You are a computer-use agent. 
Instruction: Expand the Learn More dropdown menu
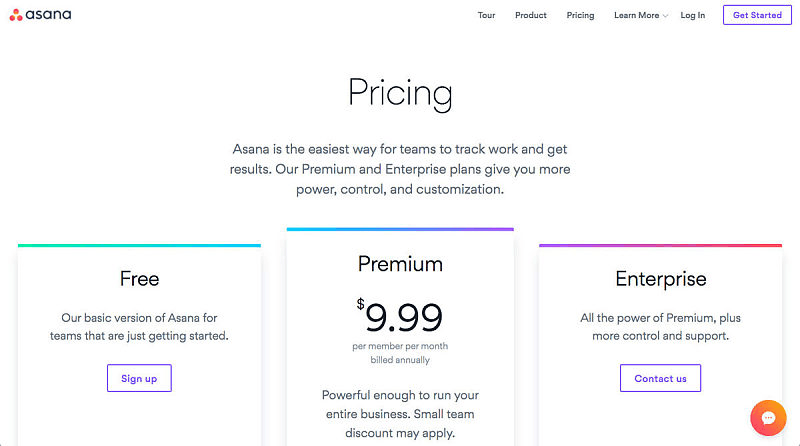pos(641,16)
